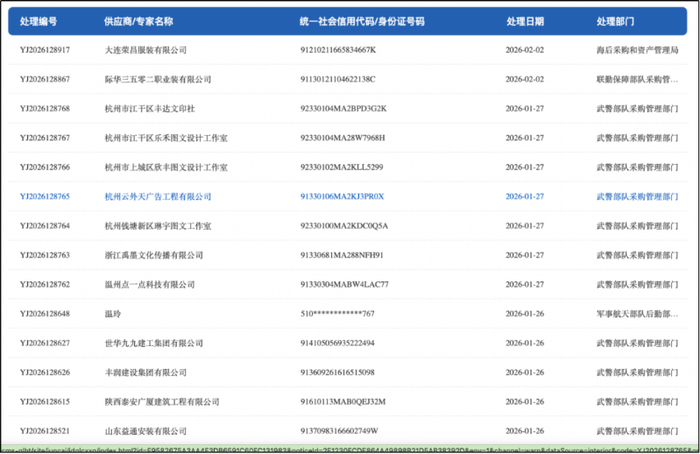
Task: Open record YJ2026128867
Action: click(45, 79)
